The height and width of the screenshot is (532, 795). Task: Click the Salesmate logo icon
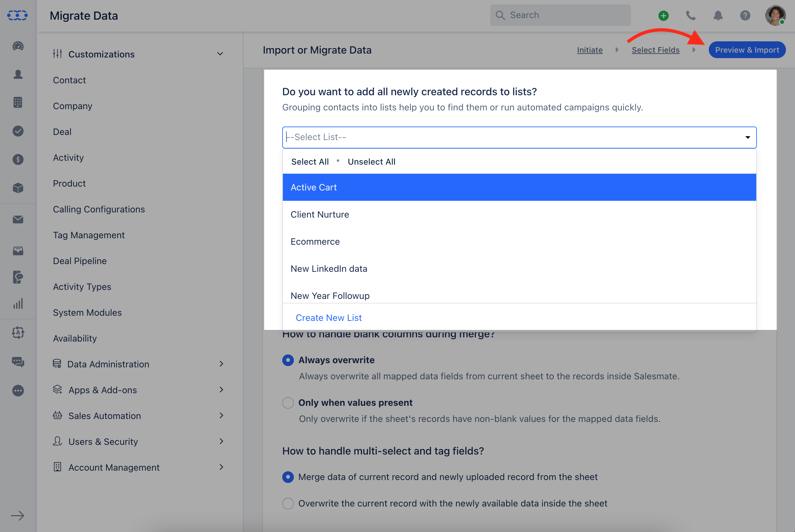coord(17,15)
